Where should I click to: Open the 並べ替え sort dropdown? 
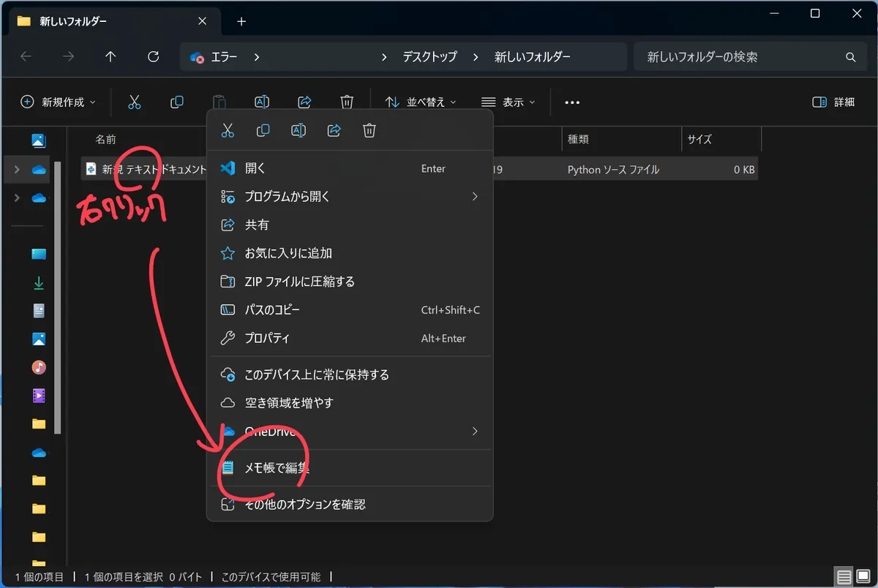[x=421, y=102]
